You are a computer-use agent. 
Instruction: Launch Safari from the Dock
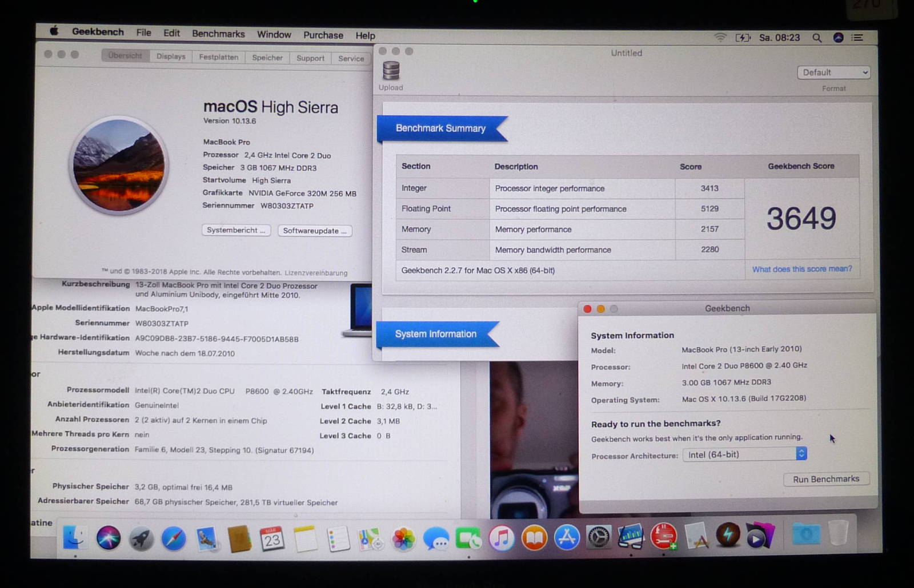click(x=174, y=538)
